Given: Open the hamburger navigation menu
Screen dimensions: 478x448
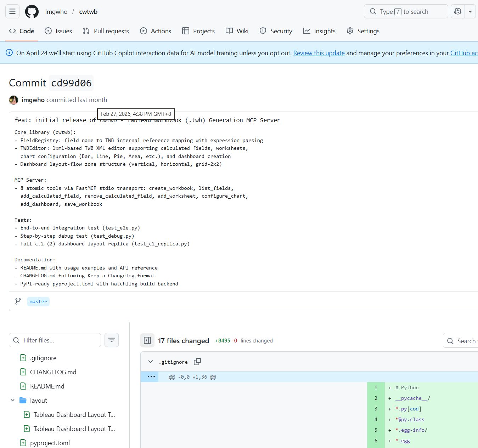Looking at the screenshot, I should [12, 11].
